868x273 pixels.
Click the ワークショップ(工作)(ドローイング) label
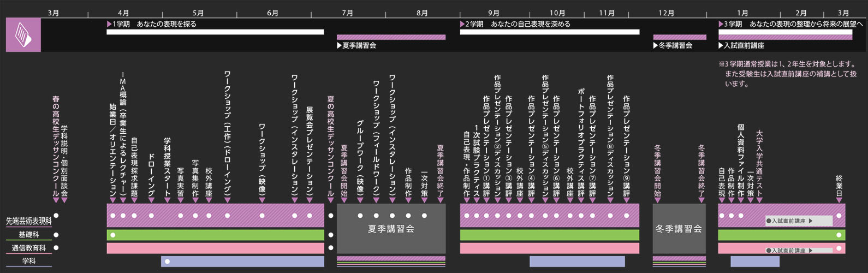[228, 134]
